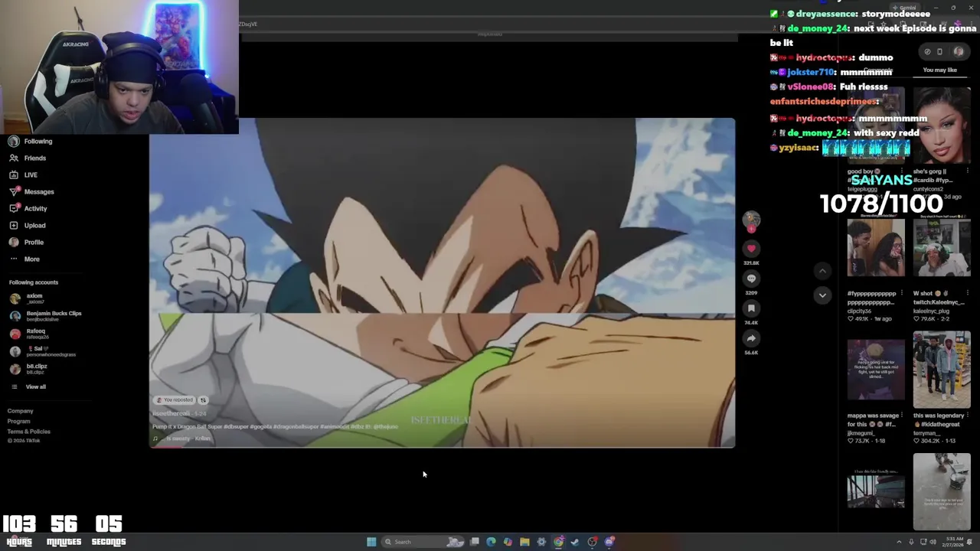Open the clock and date panel
Screen dimensions: 980x551
click(954, 542)
